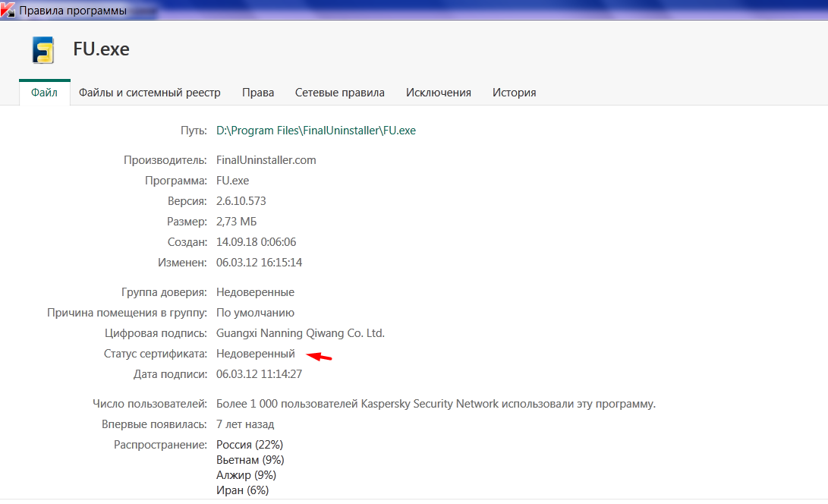
Task: Select distribution entry Россия (22%)
Action: [249, 445]
